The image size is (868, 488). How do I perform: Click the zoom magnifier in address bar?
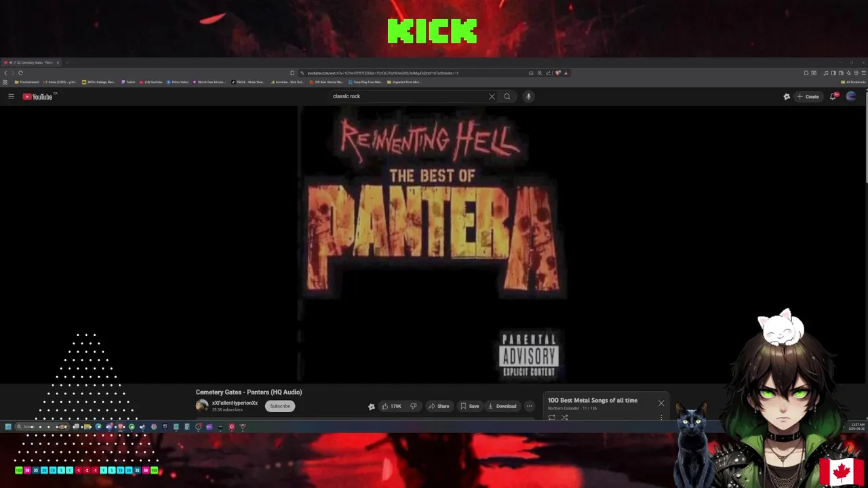(540, 73)
